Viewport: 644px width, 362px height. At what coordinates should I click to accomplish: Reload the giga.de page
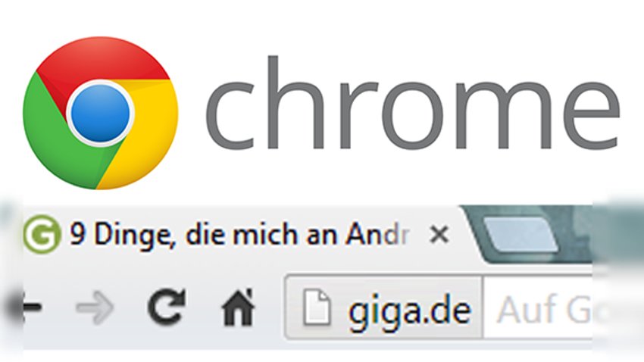(166, 306)
